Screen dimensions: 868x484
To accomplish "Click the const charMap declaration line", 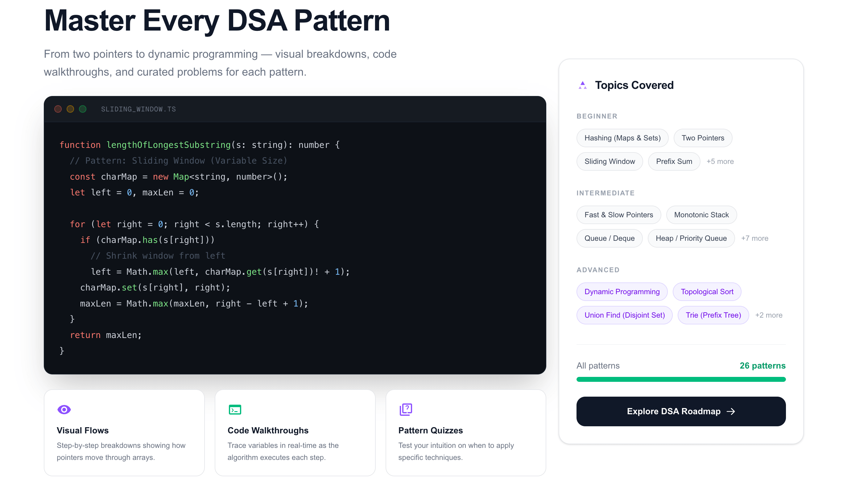I will 179,177.
